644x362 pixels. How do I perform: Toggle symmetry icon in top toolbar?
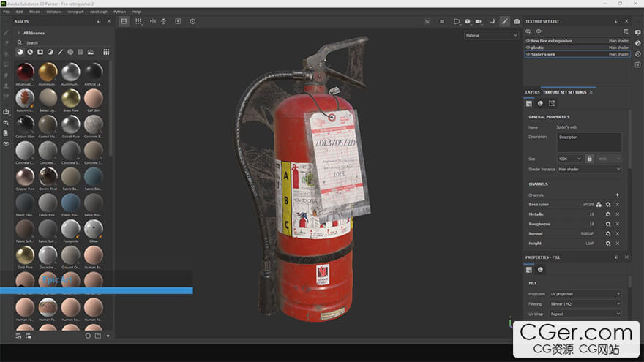click(153, 22)
